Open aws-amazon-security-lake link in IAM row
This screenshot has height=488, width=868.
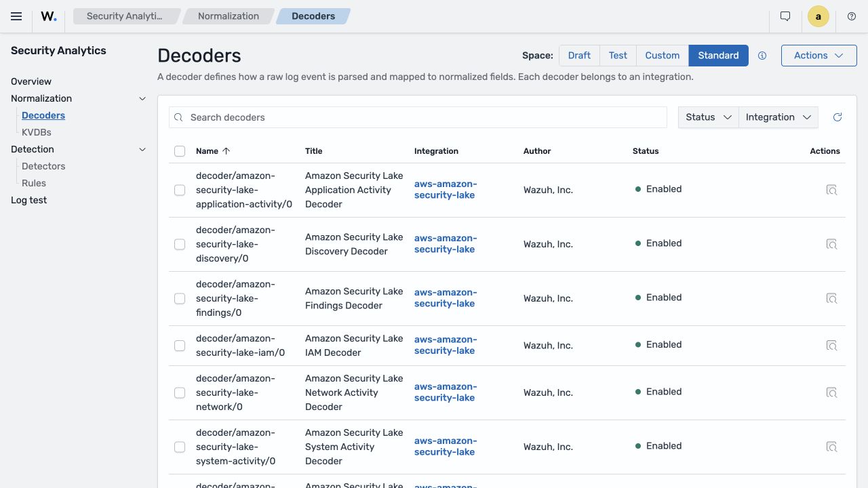[x=446, y=345]
